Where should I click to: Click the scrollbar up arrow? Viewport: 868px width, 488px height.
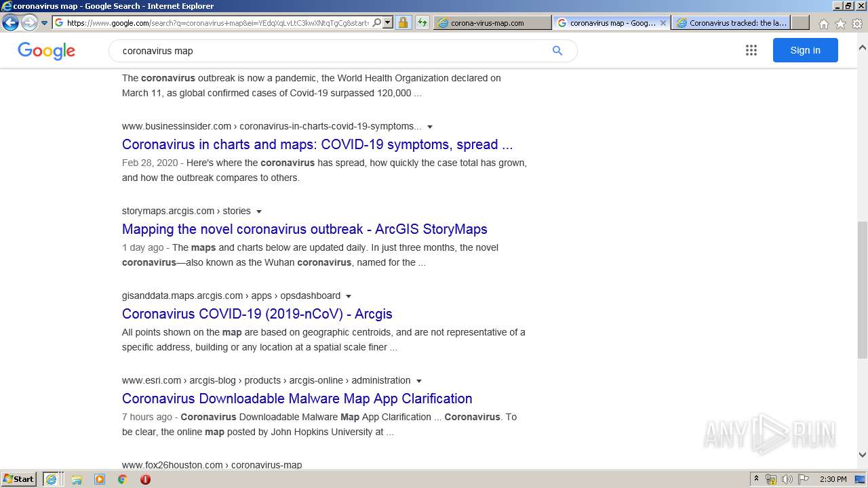click(x=863, y=48)
